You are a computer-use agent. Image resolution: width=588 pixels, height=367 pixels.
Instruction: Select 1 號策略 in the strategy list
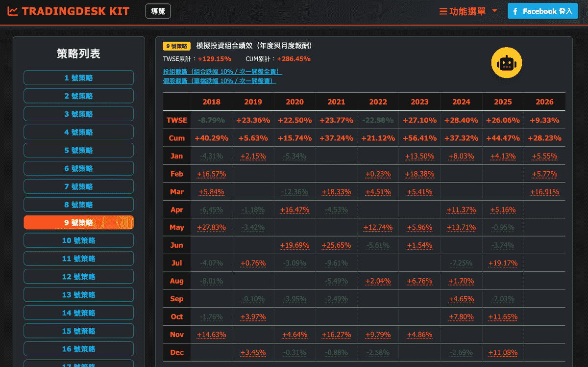coord(78,78)
